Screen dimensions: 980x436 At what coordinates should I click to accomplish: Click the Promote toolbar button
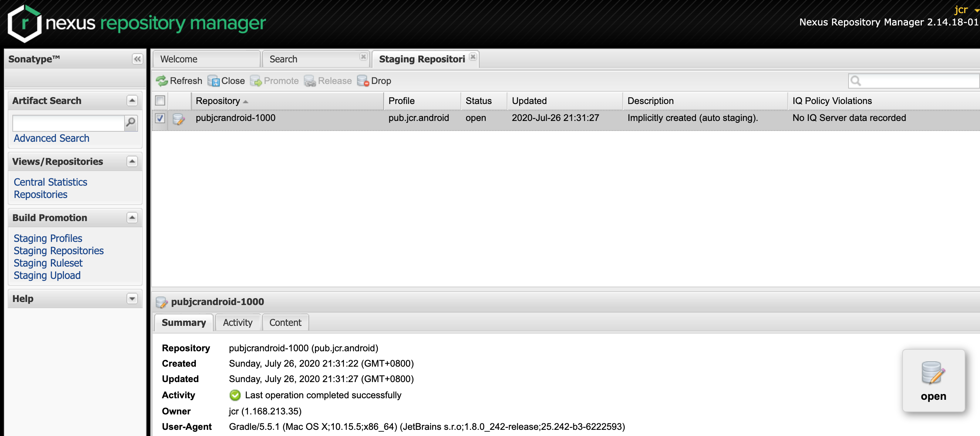point(274,81)
